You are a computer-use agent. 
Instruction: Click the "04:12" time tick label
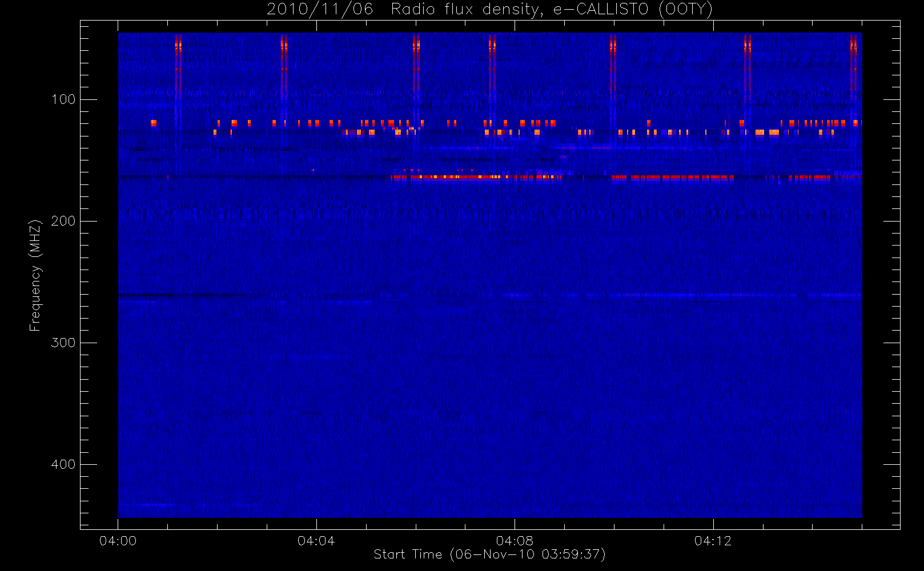coord(713,541)
